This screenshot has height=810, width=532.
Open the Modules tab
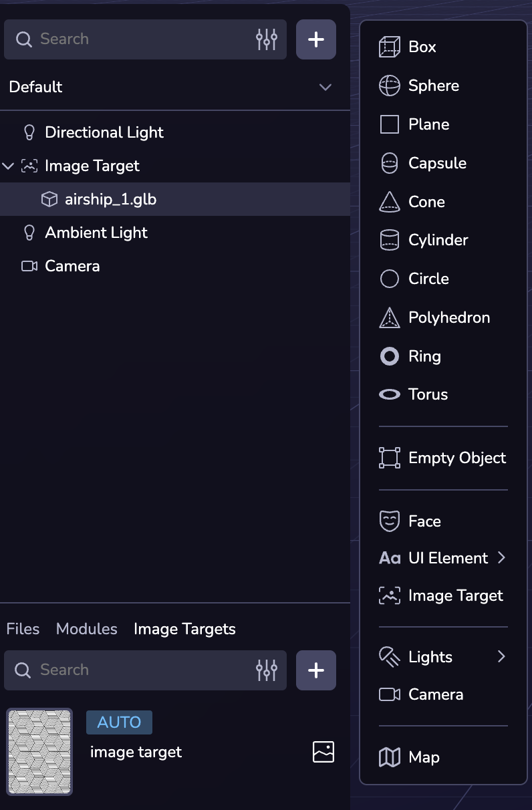click(87, 629)
